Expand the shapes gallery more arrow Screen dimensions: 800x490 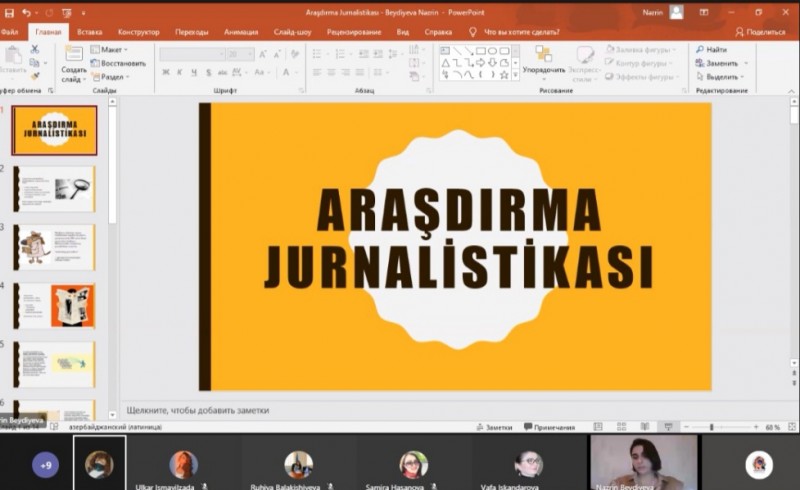click(x=515, y=75)
